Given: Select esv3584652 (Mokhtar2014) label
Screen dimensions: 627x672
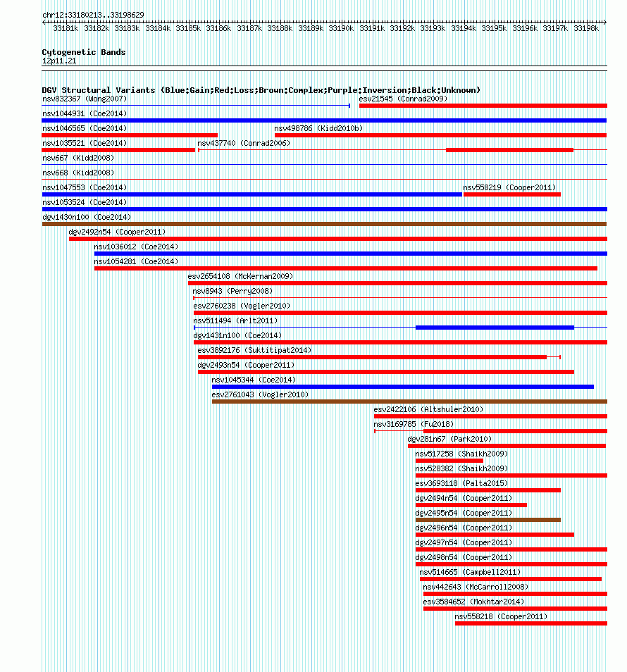Looking at the screenshot, I should [473, 602].
